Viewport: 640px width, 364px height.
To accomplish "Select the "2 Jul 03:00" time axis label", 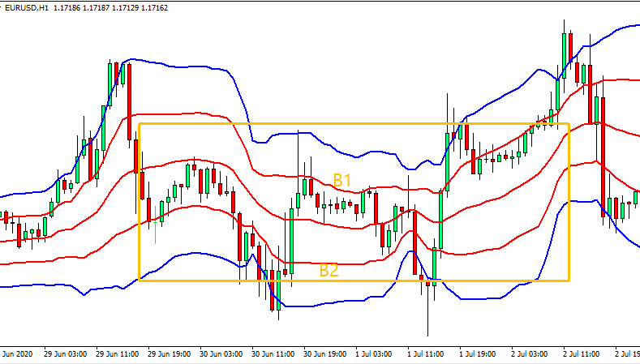I will (x=530, y=354).
